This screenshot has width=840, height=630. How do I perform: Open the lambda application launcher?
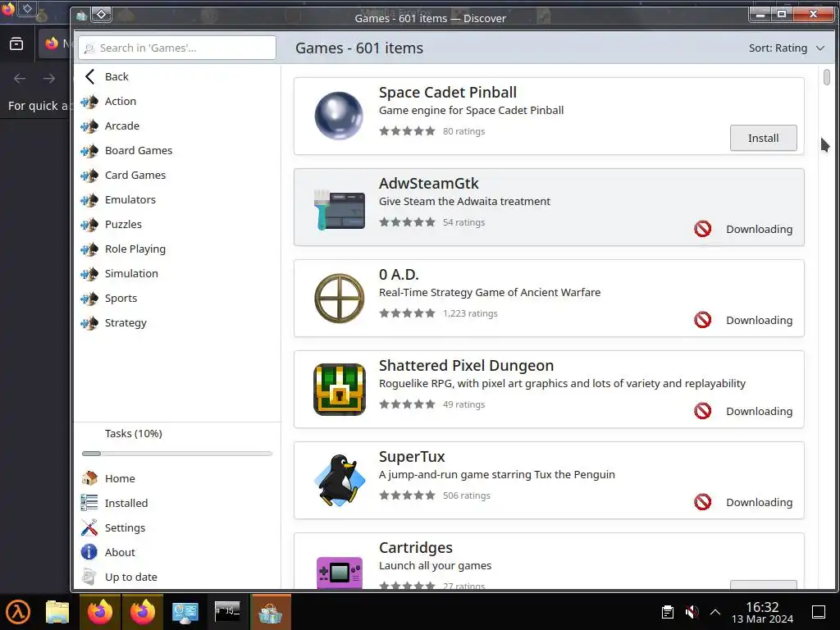coord(18,612)
